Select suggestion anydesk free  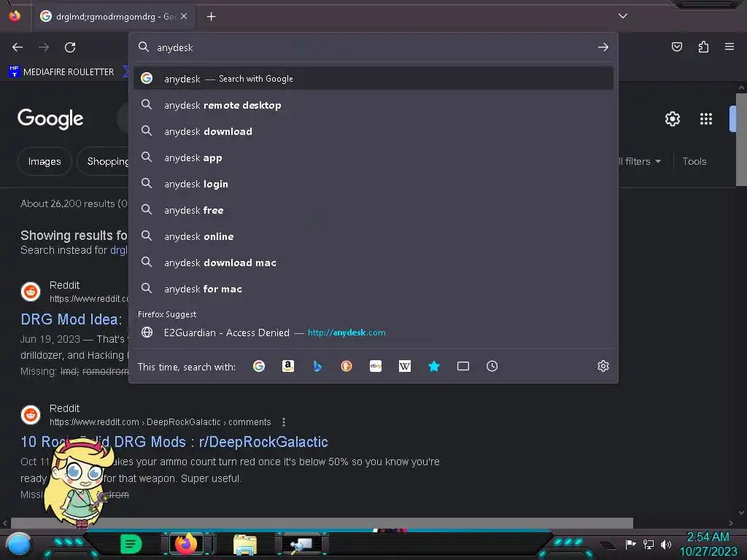[373, 209]
